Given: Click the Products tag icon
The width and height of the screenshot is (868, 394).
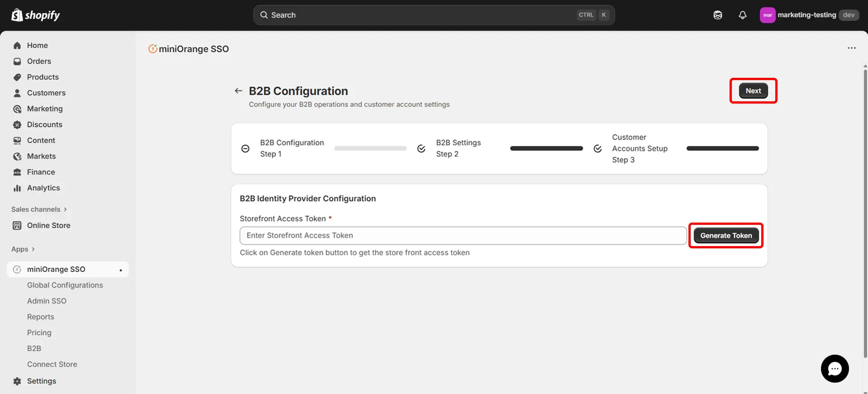Looking at the screenshot, I should tap(17, 77).
